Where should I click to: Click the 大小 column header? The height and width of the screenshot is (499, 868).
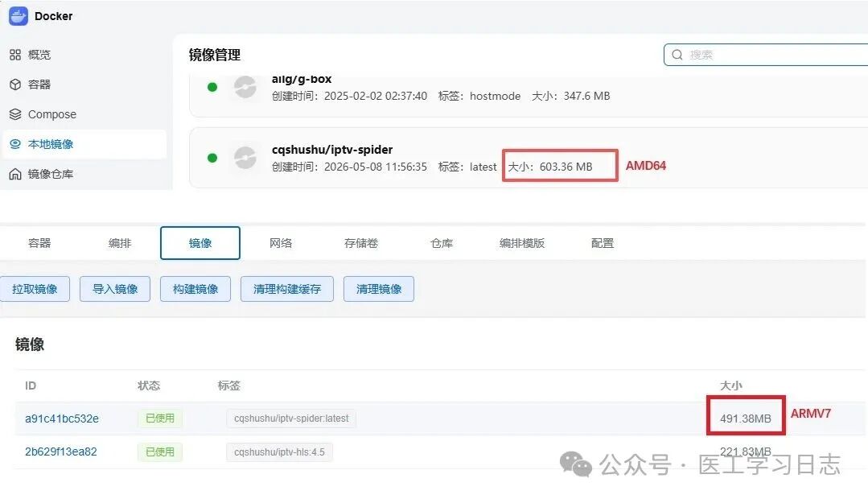pos(730,386)
